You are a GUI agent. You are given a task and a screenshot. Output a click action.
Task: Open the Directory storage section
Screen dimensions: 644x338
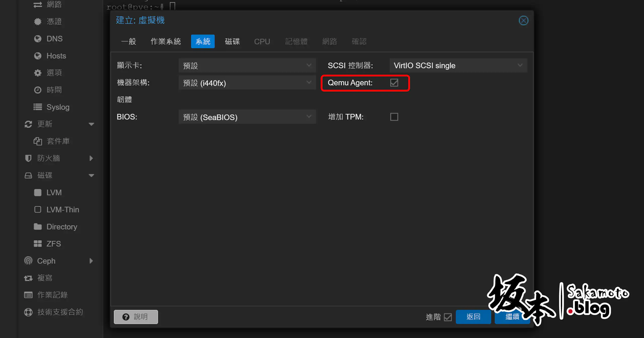tap(62, 226)
